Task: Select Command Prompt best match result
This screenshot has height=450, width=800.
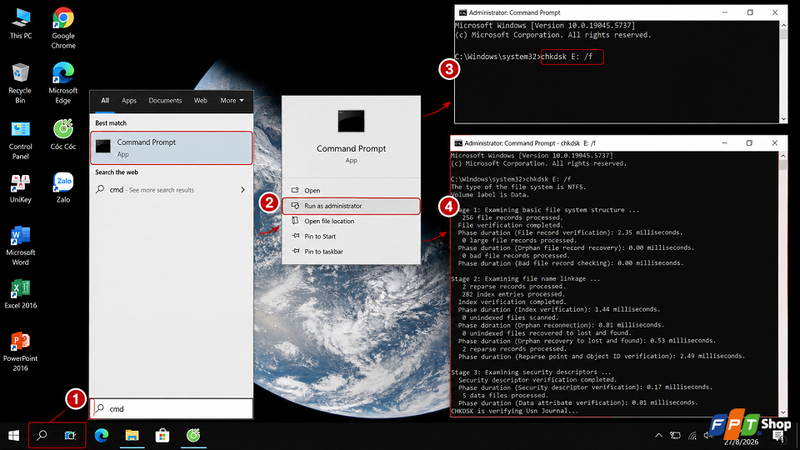Action: click(x=171, y=148)
